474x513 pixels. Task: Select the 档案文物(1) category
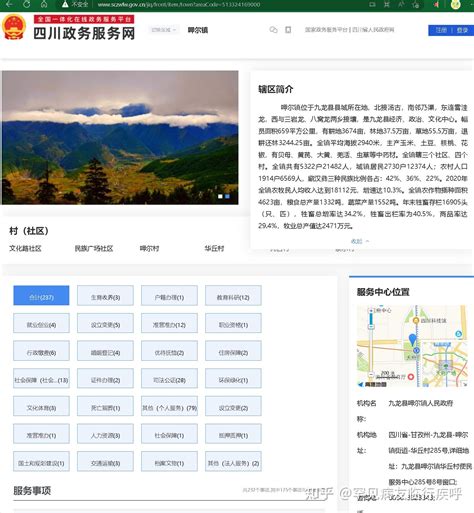pos(169,461)
